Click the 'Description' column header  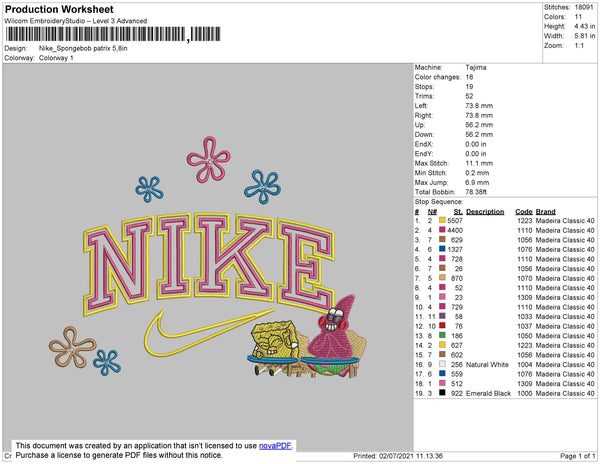click(485, 212)
